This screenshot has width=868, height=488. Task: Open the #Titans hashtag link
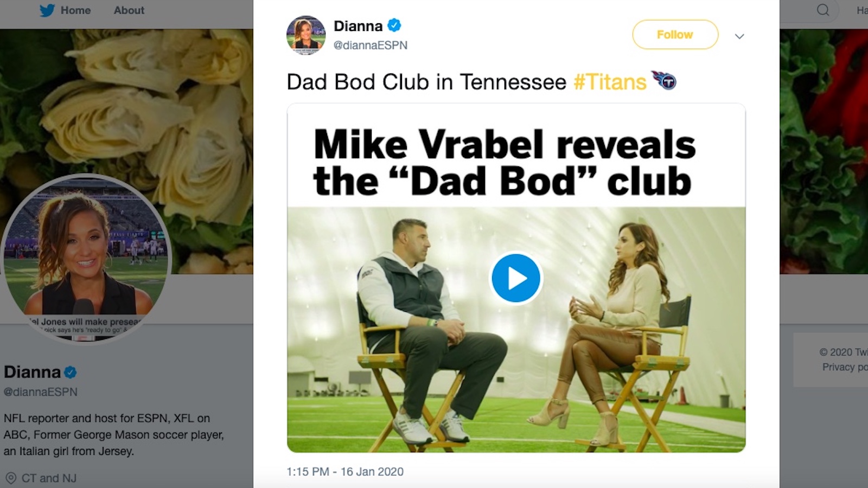(610, 82)
